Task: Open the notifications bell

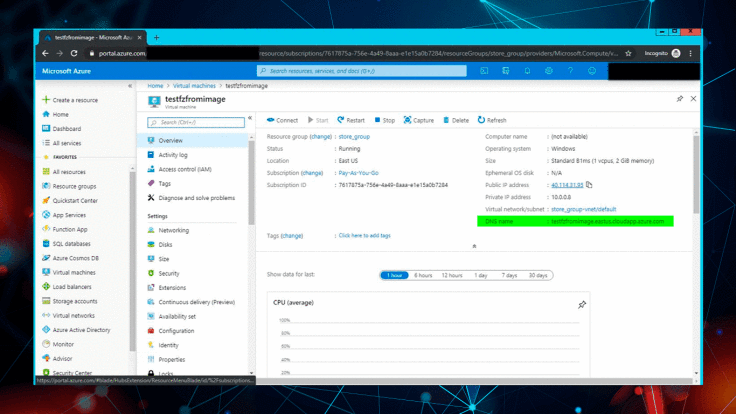Action: 528,71
